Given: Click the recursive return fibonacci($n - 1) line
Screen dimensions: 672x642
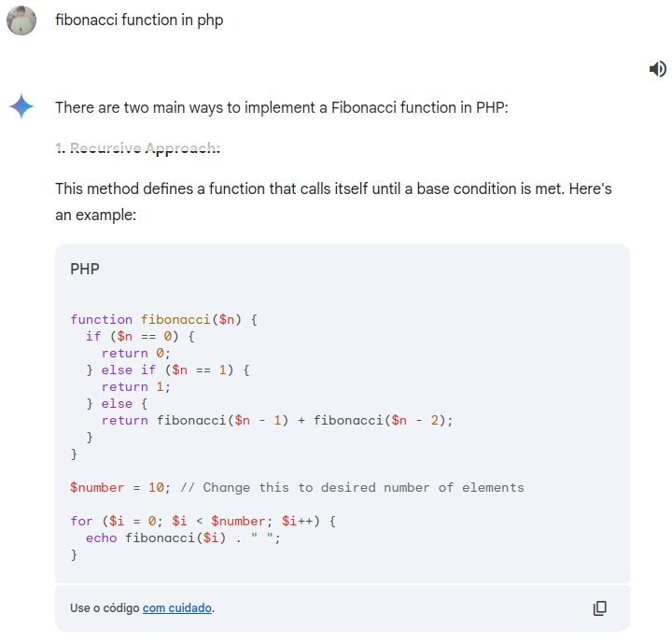Looking at the screenshot, I should (277, 421).
